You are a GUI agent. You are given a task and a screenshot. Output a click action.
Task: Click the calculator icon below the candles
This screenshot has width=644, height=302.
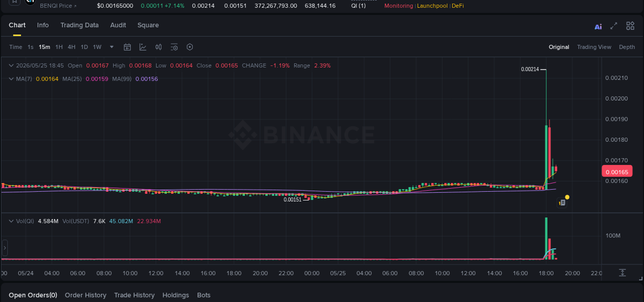tap(562, 203)
